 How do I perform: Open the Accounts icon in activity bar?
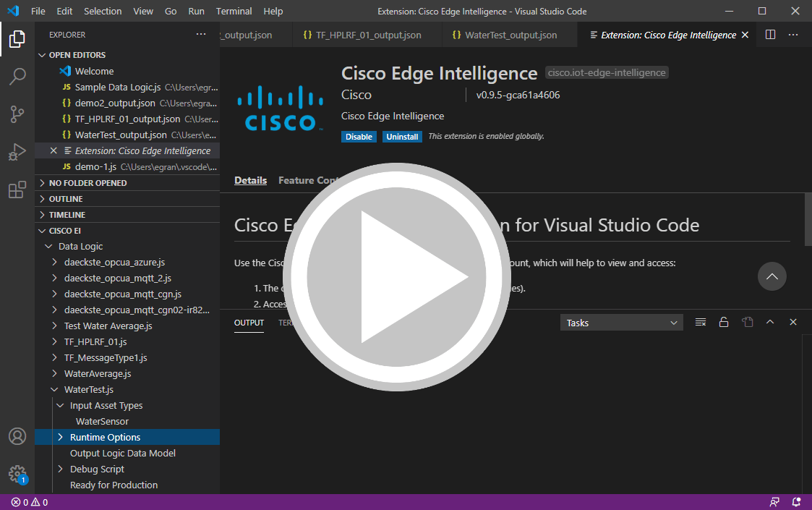17,436
